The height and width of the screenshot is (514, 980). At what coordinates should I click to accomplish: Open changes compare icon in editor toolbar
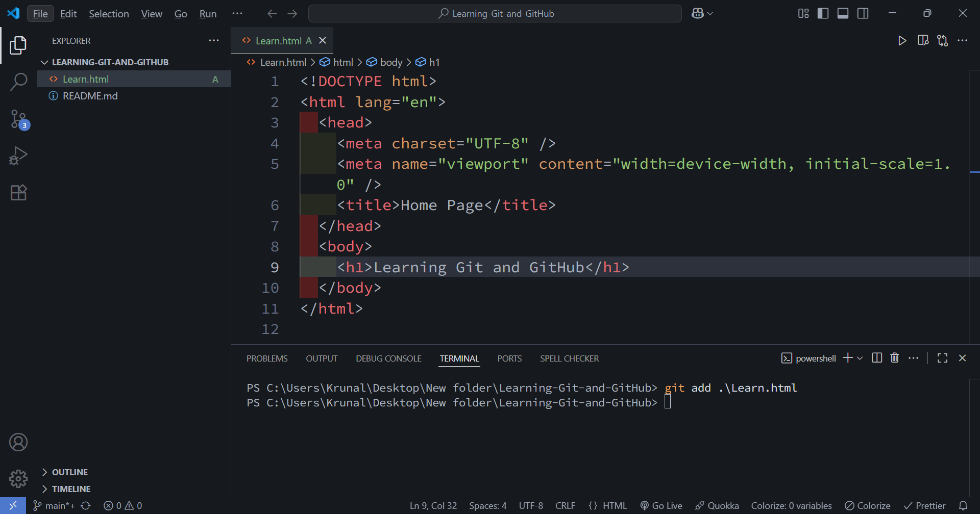[943, 41]
